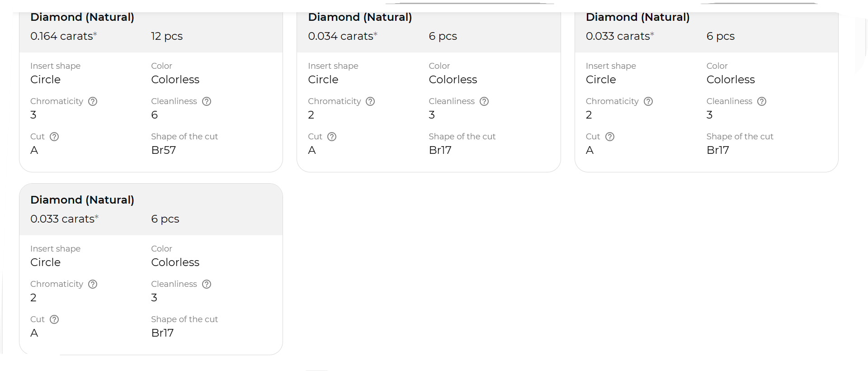This screenshot has width=868, height=371.
Task: Click the Br57 cut shape value
Action: click(x=163, y=150)
